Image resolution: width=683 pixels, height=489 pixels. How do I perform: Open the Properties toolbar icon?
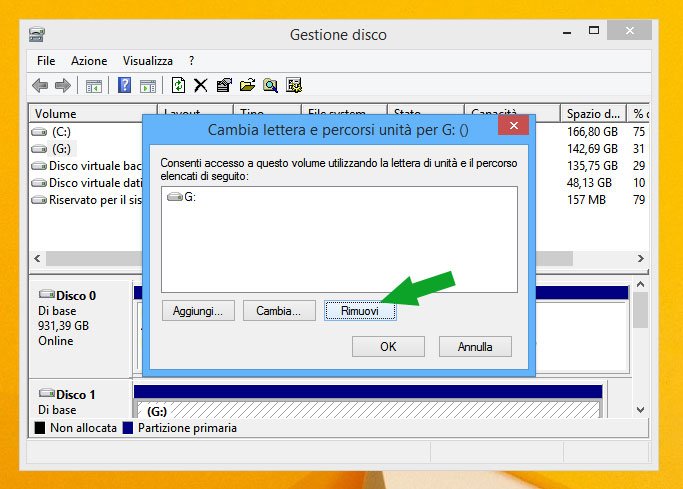click(x=224, y=85)
